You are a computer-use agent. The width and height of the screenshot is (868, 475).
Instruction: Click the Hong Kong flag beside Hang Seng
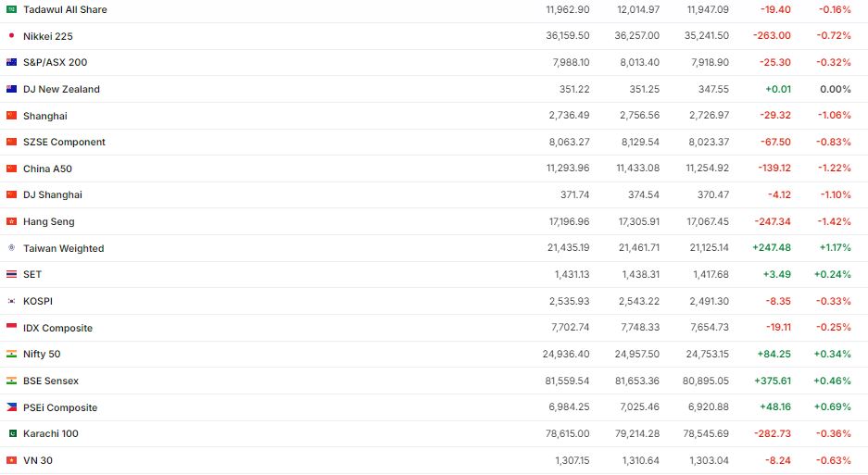point(11,221)
